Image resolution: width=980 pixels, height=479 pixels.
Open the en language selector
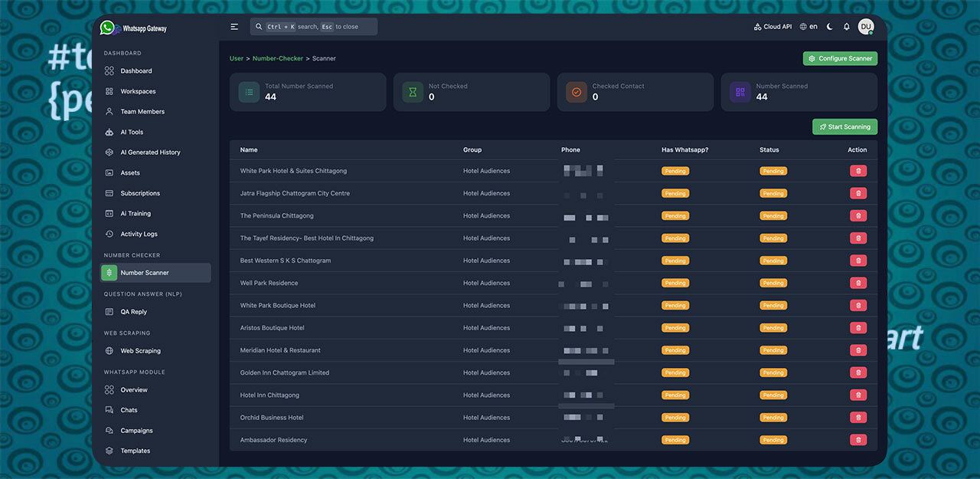point(808,27)
